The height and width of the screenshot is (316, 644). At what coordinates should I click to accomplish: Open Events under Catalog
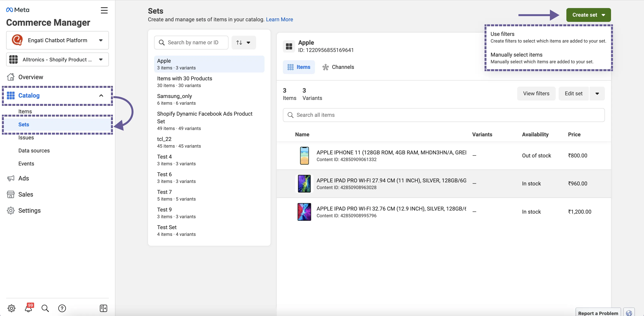(26, 163)
